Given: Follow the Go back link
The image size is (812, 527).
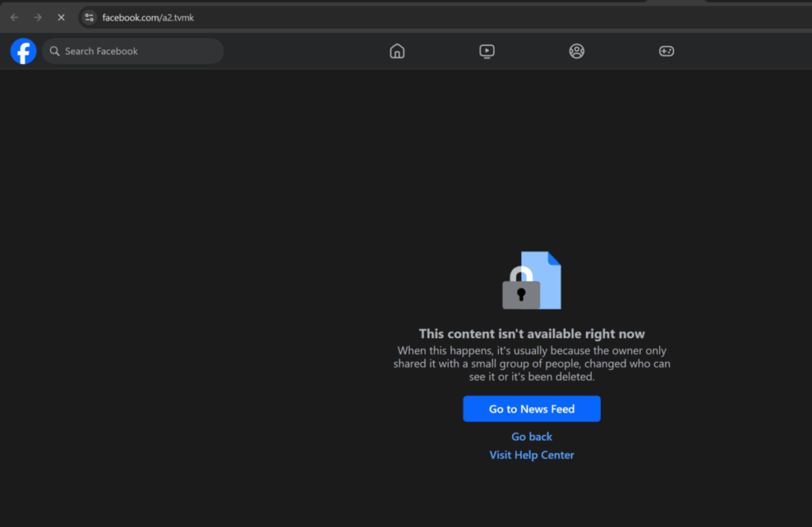Looking at the screenshot, I should (531, 437).
